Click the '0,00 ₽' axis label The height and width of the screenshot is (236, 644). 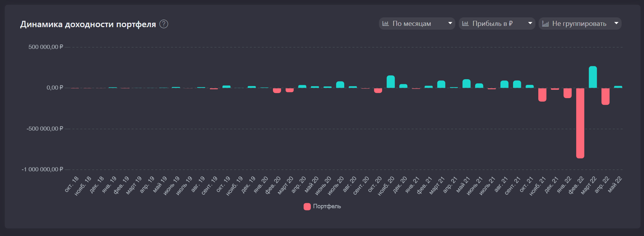click(55, 88)
